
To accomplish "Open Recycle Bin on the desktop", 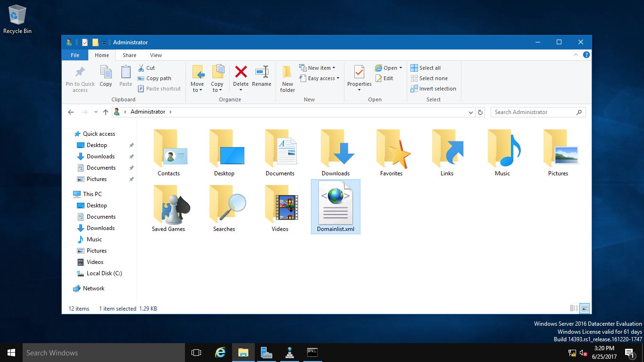I will [17, 19].
